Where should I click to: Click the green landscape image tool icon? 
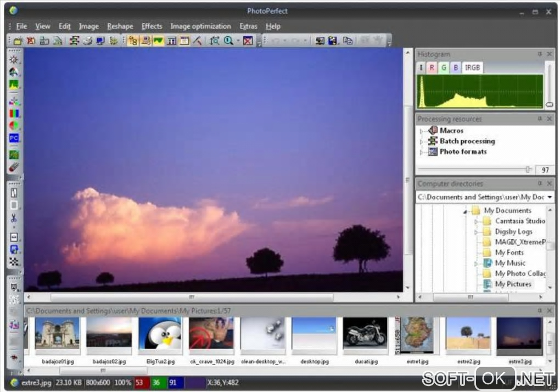point(14,155)
